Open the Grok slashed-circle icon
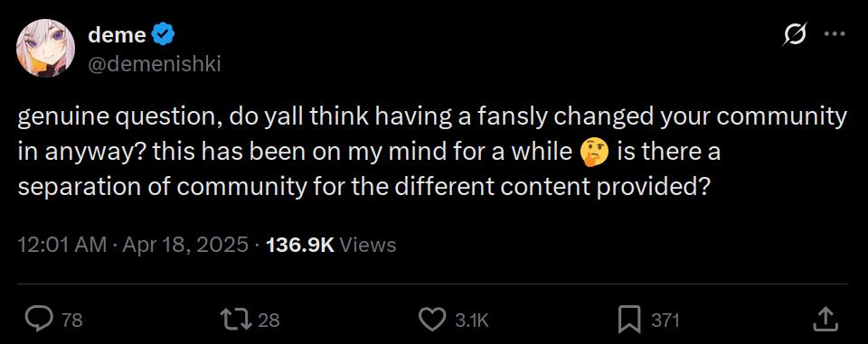The width and height of the screenshot is (868, 344). (795, 35)
